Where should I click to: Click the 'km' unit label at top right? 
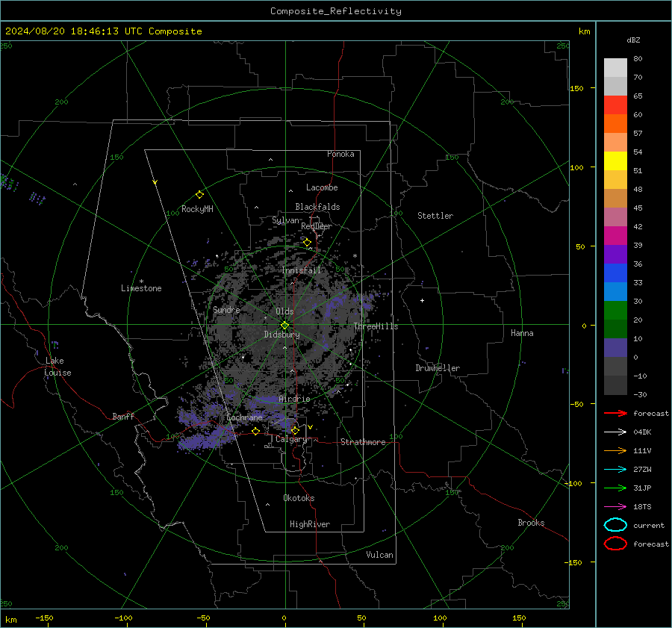(x=584, y=31)
